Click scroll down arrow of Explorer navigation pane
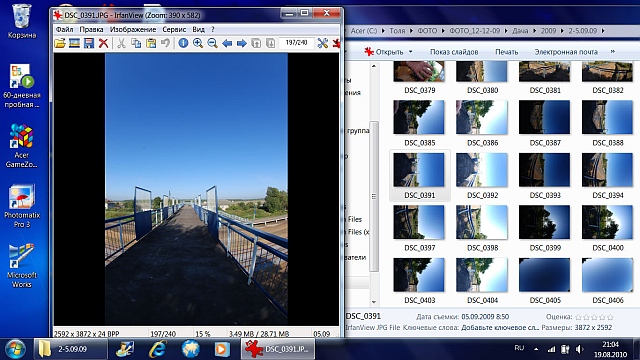The image size is (640, 360). pyautogui.click(x=374, y=302)
